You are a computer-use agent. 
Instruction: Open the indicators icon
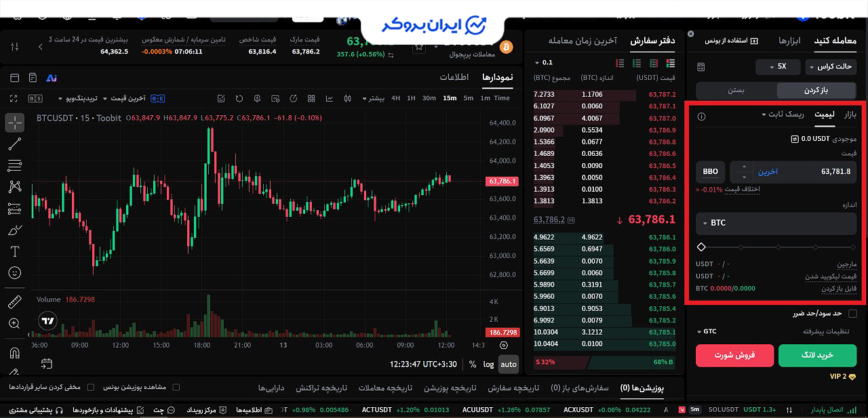click(x=329, y=98)
